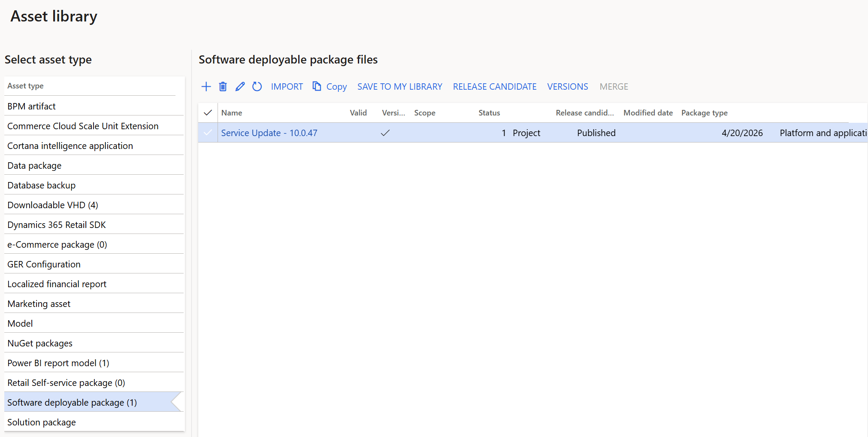This screenshot has height=437, width=868.
Task: Sort by the Name column header
Action: click(x=232, y=113)
